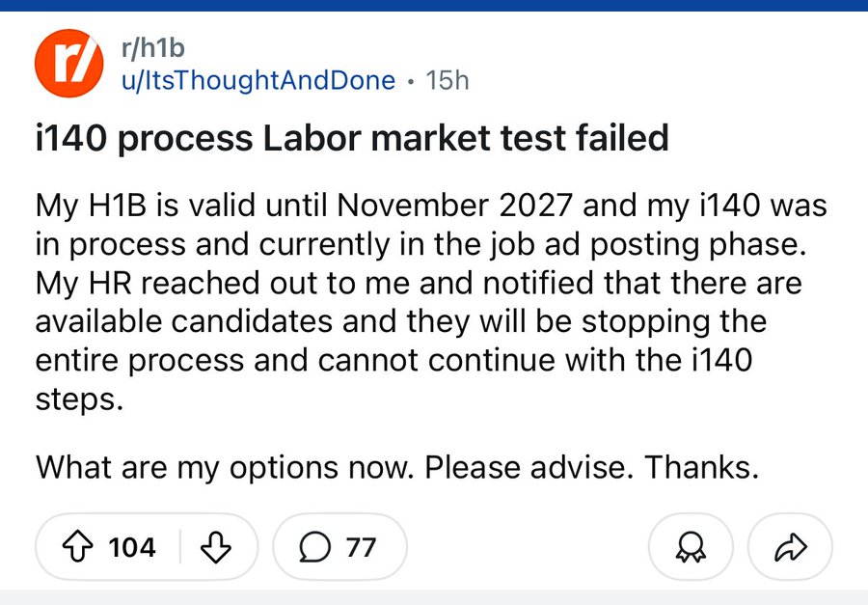Click the 77 comments count
The image size is (868, 605).
361,547
